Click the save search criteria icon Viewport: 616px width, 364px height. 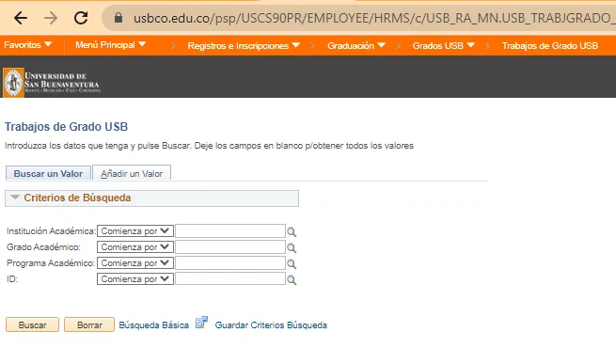click(x=201, y=323)
